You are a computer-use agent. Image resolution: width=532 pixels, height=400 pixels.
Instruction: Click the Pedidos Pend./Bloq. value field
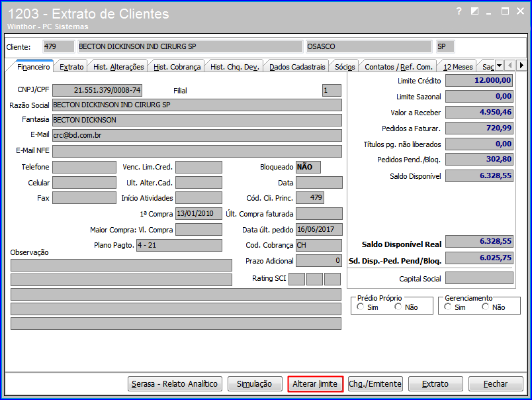click(x=479, y=159)
